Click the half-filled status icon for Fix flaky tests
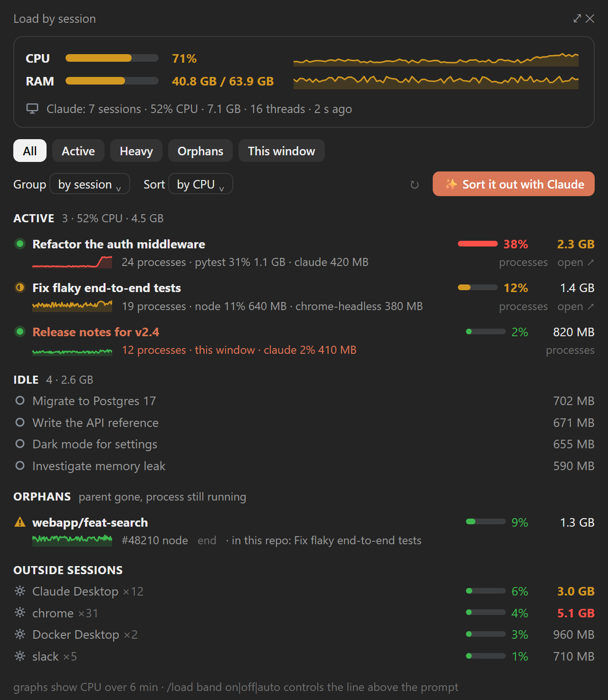This screenshot has height=700, width=608. click(x=20, y=288)
